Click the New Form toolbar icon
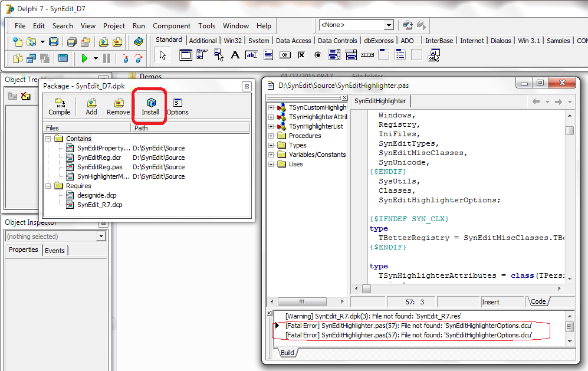Viewport: 588px width, 371px height. (63, 58)
